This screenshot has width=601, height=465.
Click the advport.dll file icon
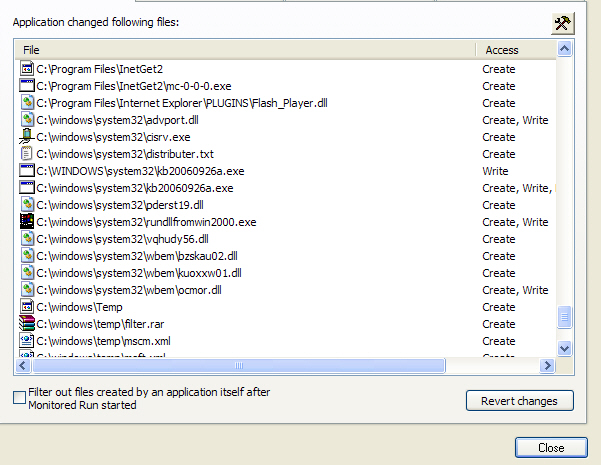pos(27,120)
